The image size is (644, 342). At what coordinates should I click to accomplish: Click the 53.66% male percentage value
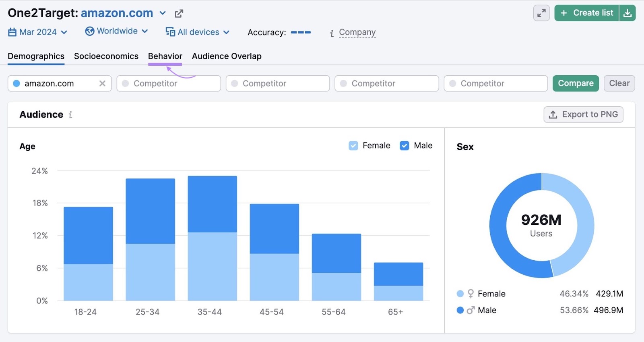click(574, 310)
